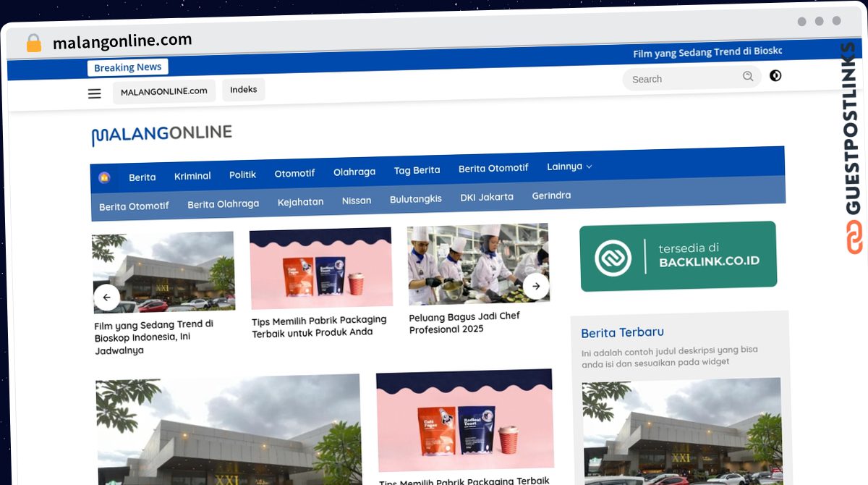
Task: Open the Bulutangkis tag link
Action: tap(415, 198)
